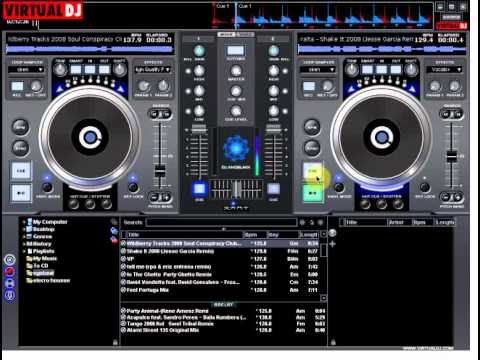This screenshot has width=480, height=360.
Task: Click left deck Smart loop button
Action: 76,70
